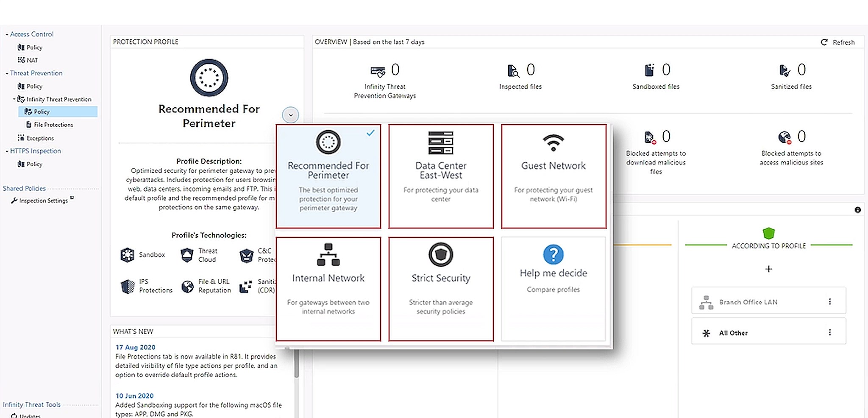Open Inspection Settings under Shared Policies
Image resolution: width=868 pixels, height=418 pixels.
42,201
